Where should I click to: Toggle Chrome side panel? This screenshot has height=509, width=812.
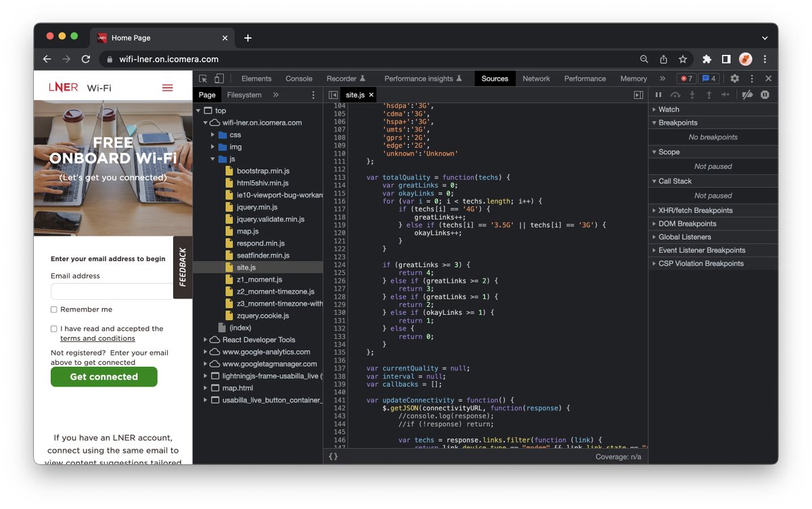point(726,60)
